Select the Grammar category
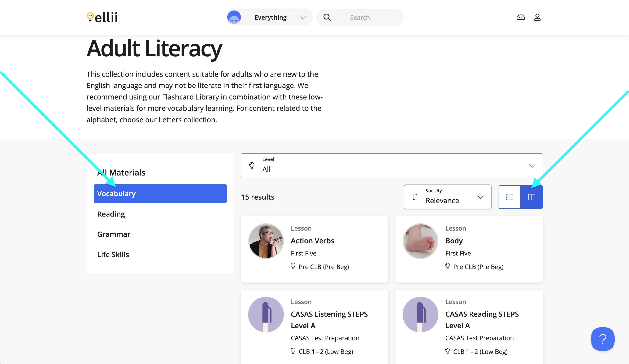Viewport: 629px width, 364px height. coord(114,234)
